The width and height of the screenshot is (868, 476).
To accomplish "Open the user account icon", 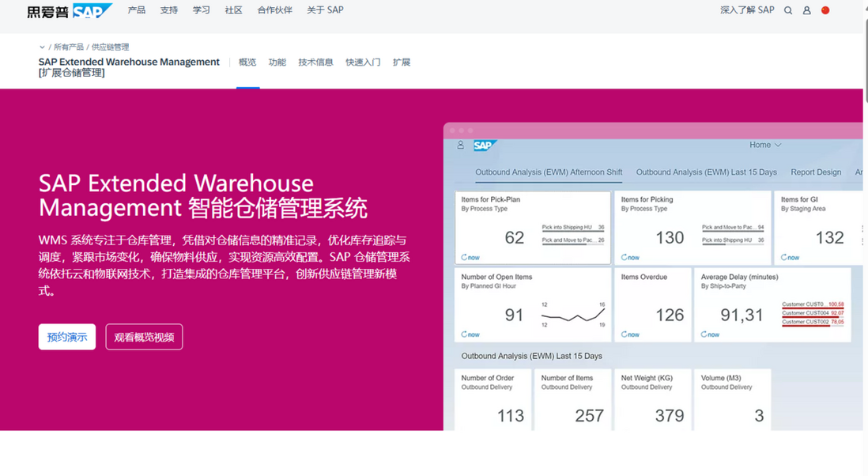I will [x=806, y=10].
